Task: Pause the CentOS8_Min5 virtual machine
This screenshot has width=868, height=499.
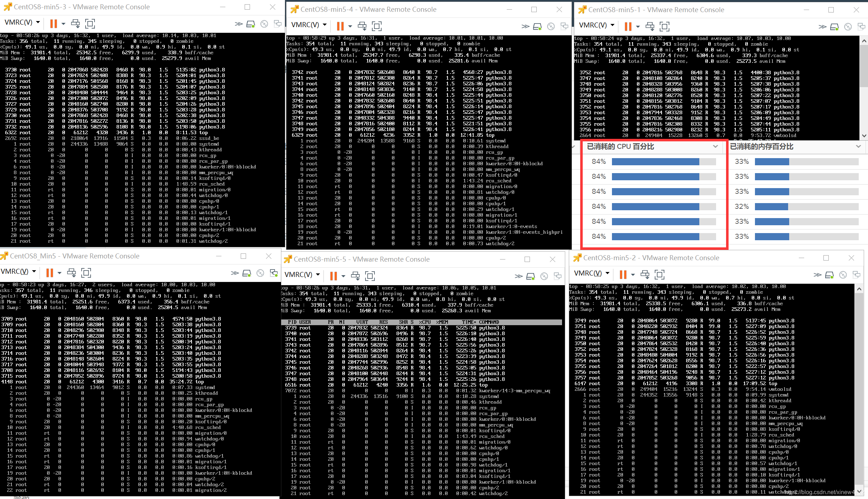Action: pos(50,273)
